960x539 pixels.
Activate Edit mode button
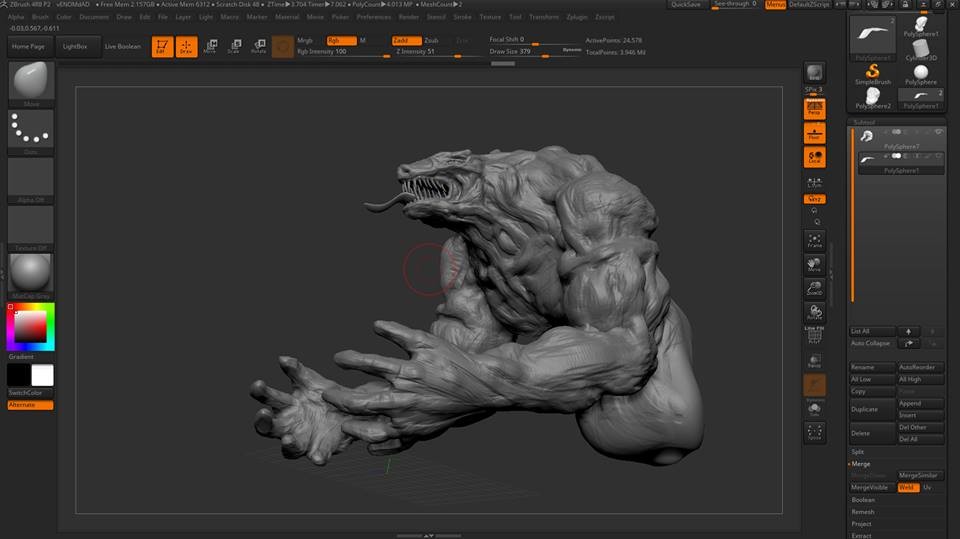pos(162,46)
